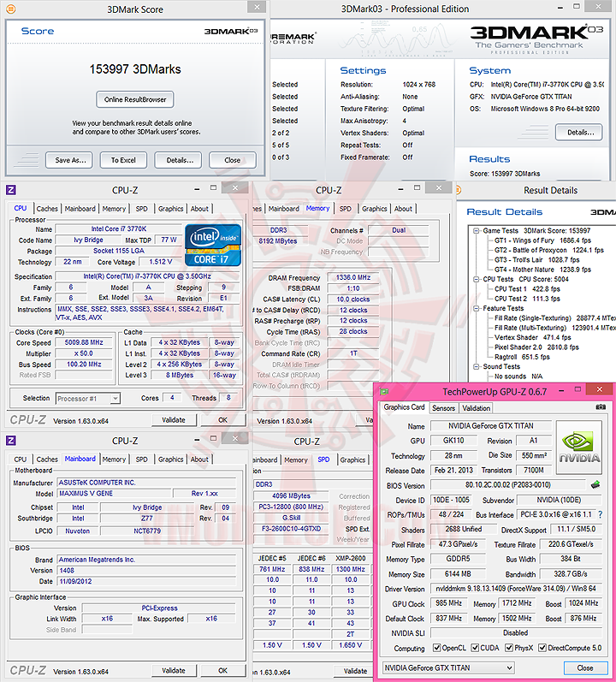Click Validate in CPU-Z Mainboard window
The image size is (616, 682).
[x=174, y=671]
